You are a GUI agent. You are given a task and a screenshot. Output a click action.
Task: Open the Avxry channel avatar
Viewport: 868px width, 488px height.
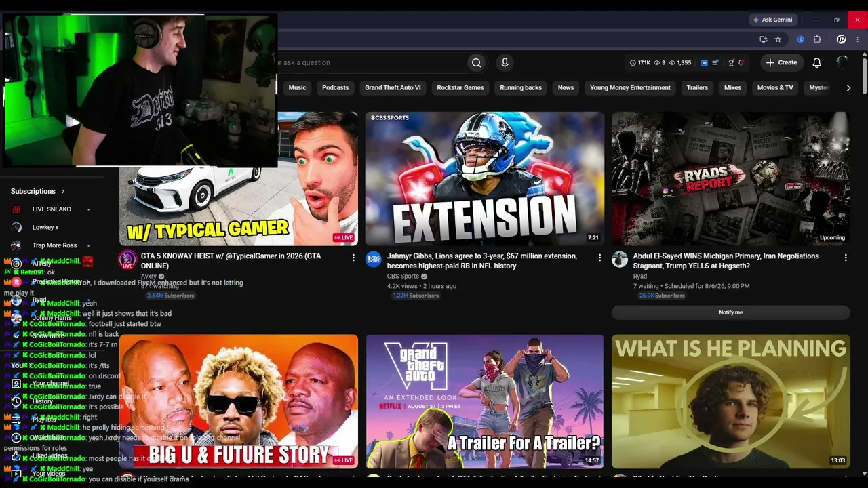pos(127,260)
